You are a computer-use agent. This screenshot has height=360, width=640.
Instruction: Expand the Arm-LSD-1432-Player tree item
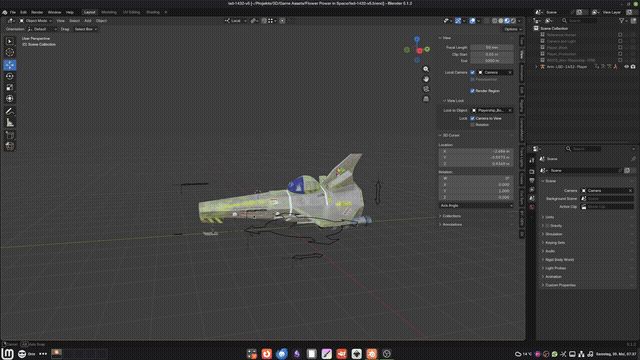536,67
